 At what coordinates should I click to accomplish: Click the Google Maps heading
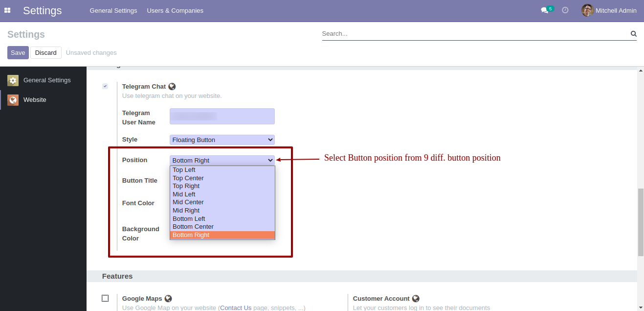(x=142, y=299)
